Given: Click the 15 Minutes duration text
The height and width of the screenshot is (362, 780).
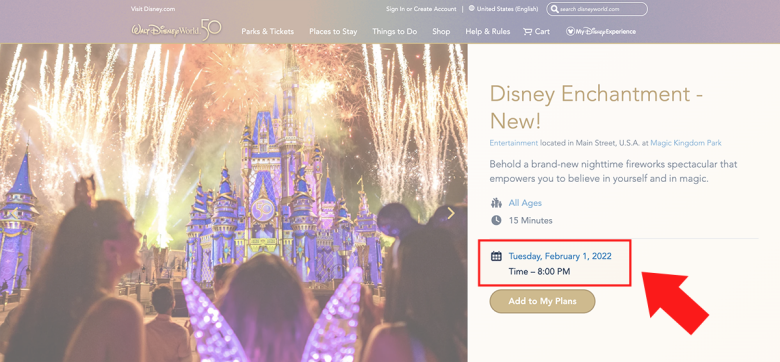Looking at the screenshot, I should point(530,220).
